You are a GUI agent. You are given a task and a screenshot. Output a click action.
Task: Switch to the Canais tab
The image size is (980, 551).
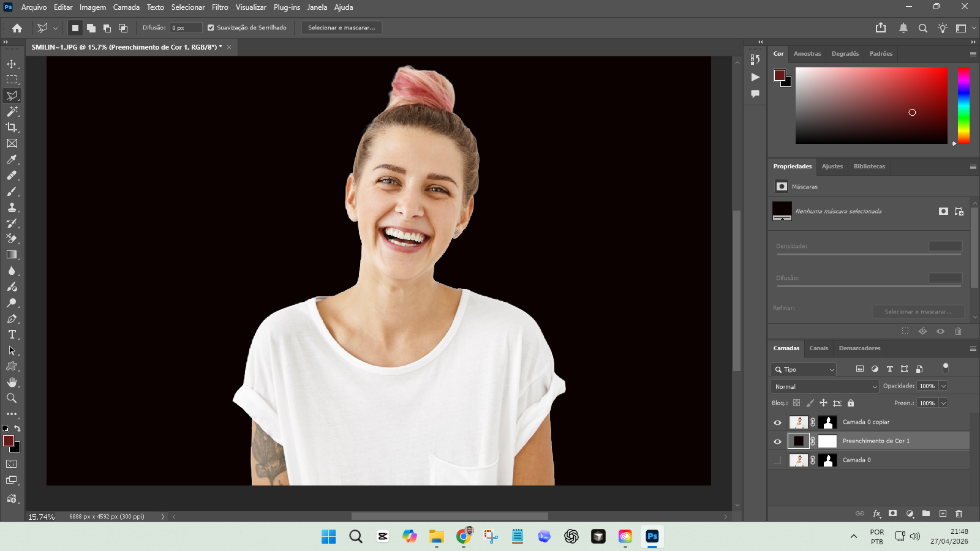coord(818,348)
